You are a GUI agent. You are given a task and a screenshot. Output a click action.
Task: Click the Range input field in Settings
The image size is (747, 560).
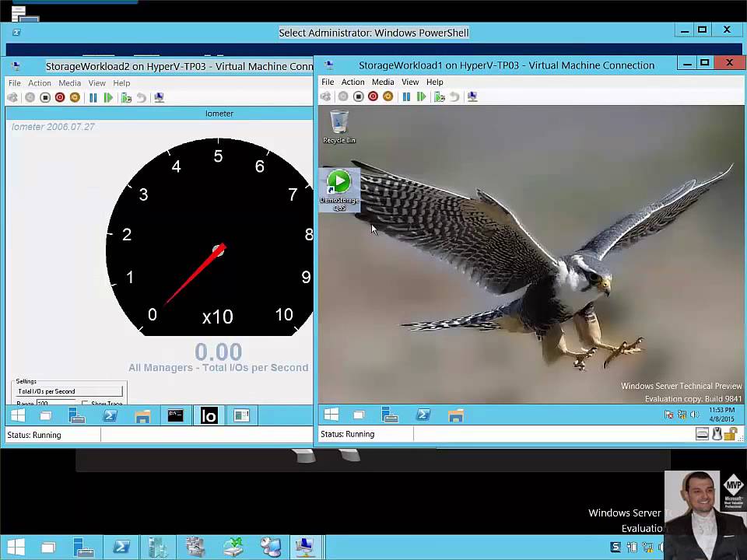tap(56, 404)
